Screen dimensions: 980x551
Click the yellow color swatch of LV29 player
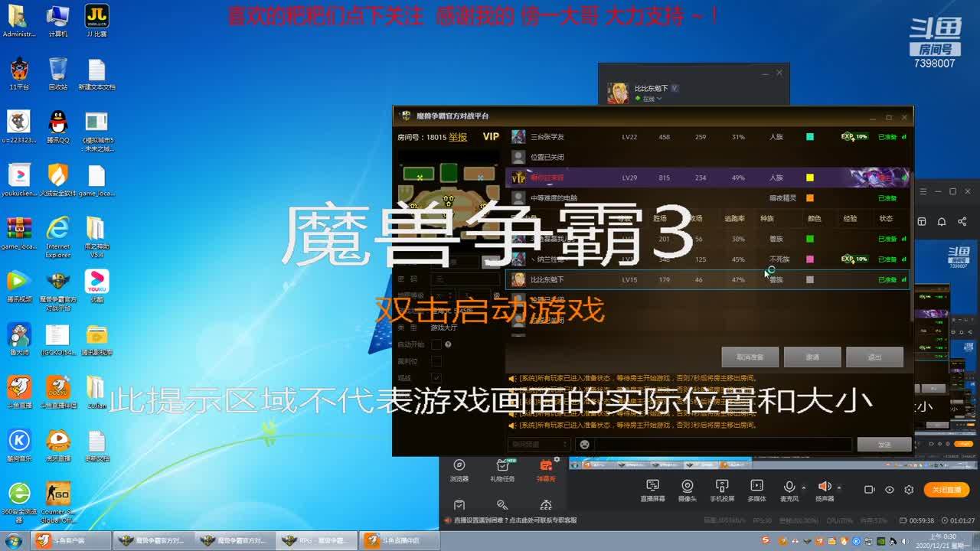(810, 178)
